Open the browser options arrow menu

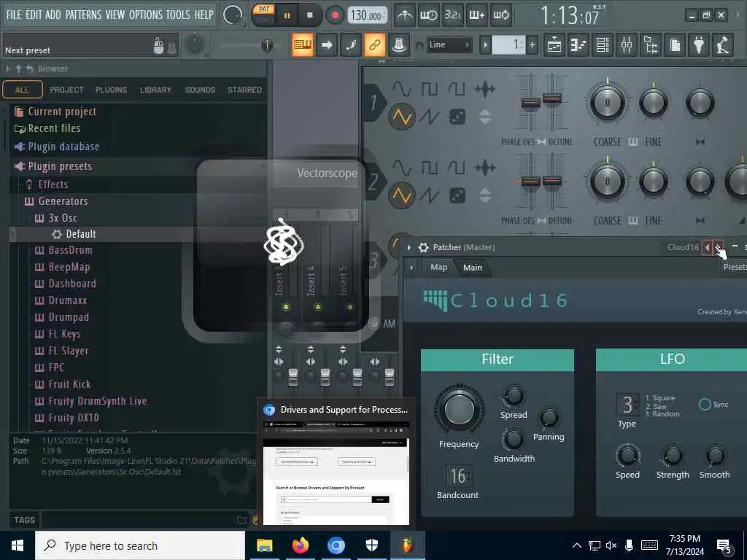click(x=7, y=69)
